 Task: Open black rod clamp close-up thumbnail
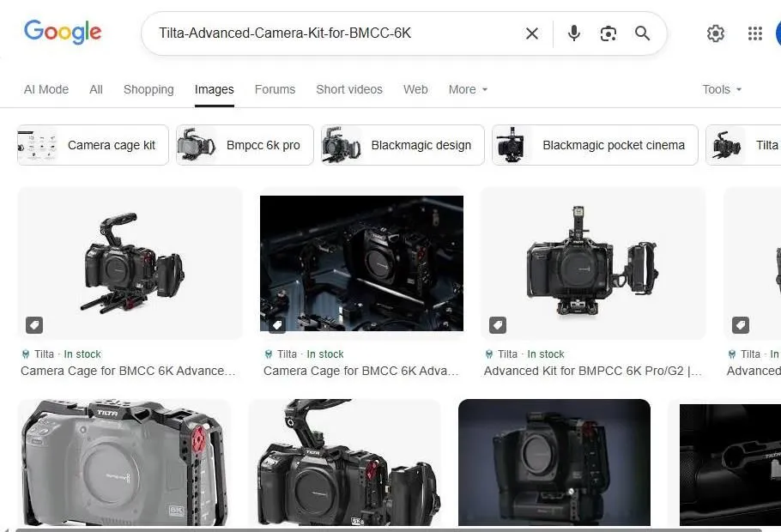click(x=730, y=465)
